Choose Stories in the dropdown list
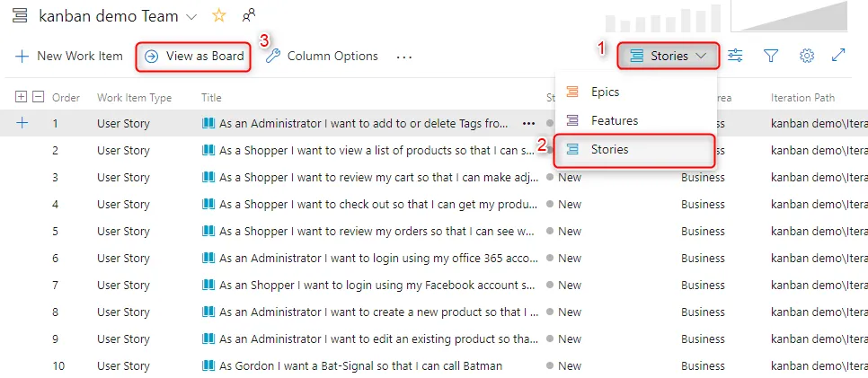 point(609,149)
